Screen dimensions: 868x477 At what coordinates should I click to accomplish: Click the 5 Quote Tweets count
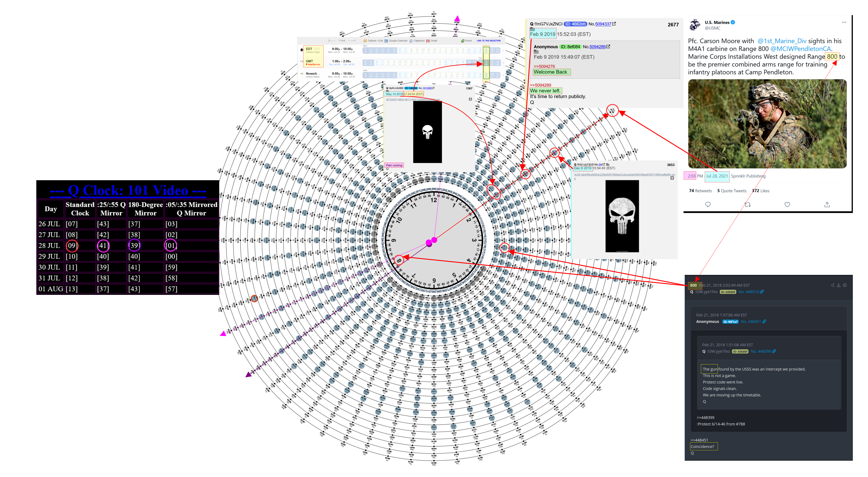tap(731, 191)
